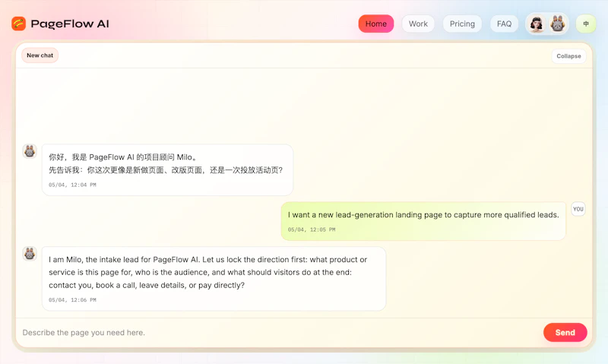
Task: Click Milo's avatar beside the intake lead message
Action: click(x=30, y=254)
